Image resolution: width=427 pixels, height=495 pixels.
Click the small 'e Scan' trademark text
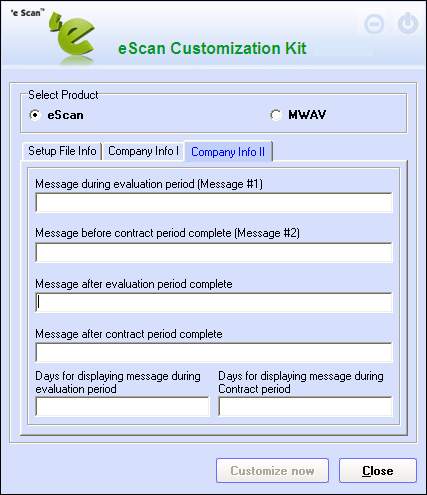(x=27, y=13)
